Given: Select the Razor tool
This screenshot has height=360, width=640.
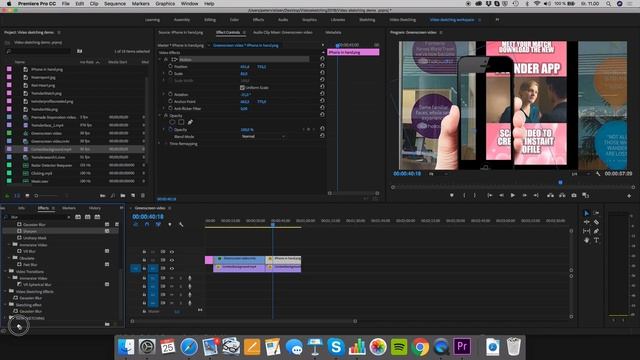Looking at the screenshot, I should (x=596, y=222).
